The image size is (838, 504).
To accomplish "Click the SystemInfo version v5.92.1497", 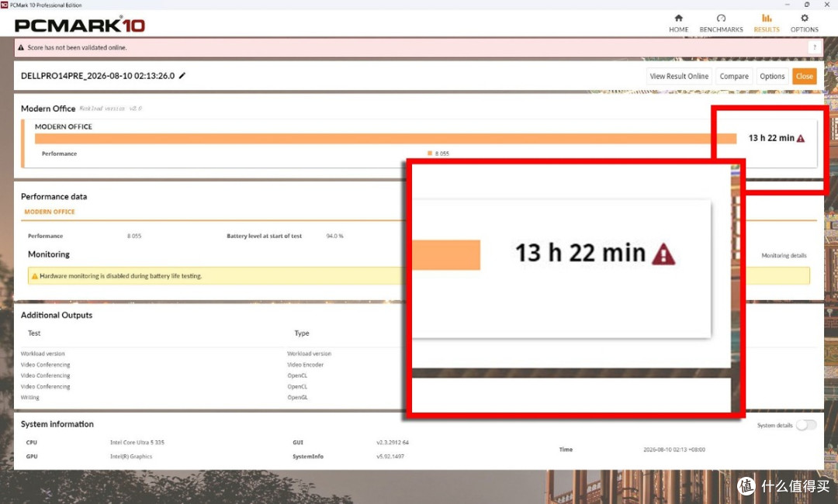I will [390, 457].
